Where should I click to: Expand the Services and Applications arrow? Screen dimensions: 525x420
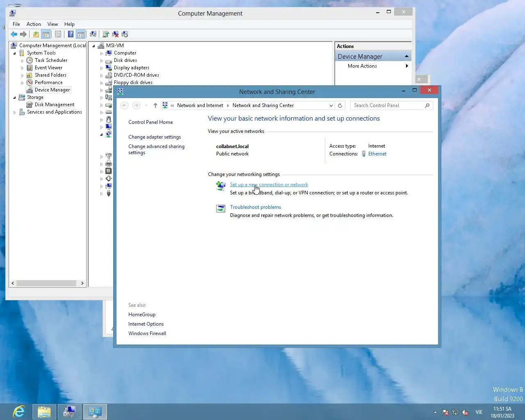click(x=15, y=112)
